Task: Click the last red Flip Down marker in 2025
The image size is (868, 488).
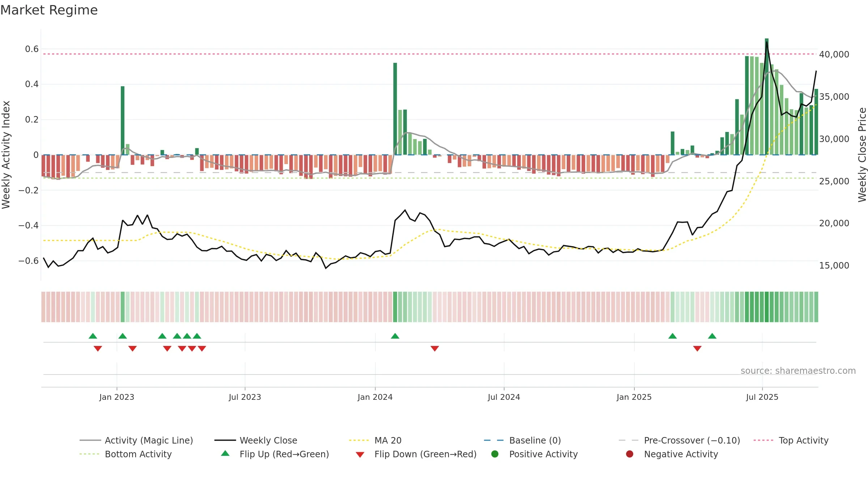Action: [697, 348]
